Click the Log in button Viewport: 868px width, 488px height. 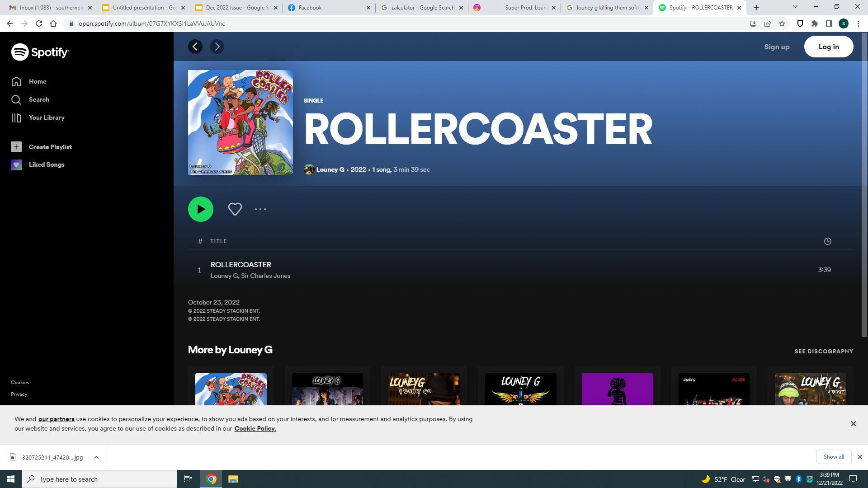(x=828, y=47)
